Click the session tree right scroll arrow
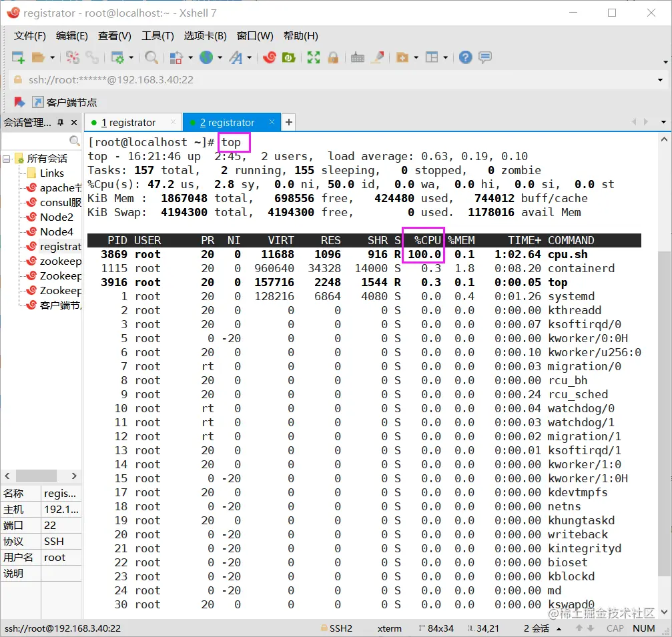The image size is (672, 637). coord(74,476)
